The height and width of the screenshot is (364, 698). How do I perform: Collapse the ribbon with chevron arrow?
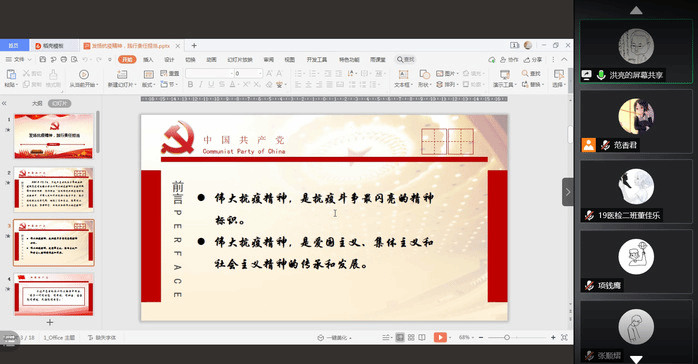coord(564,59)
